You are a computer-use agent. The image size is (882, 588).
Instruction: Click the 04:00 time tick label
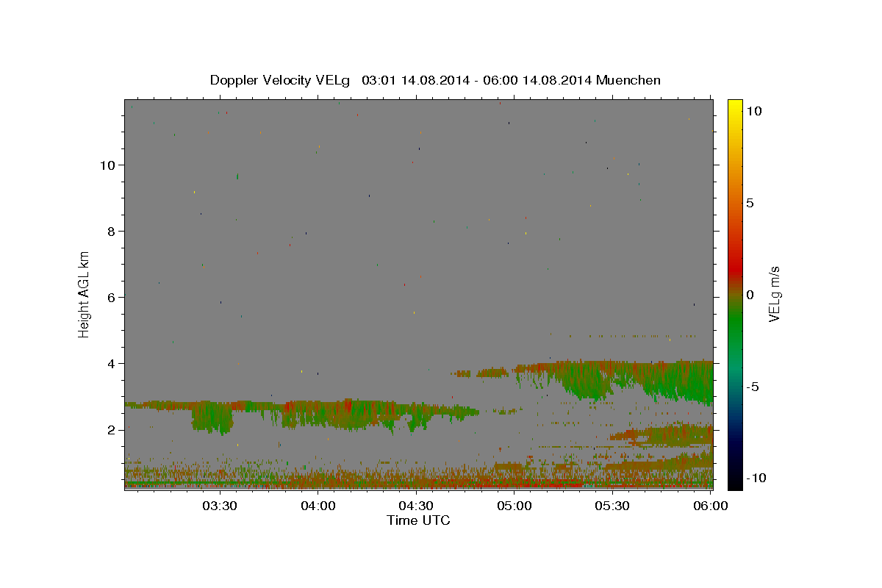(318, 506)
